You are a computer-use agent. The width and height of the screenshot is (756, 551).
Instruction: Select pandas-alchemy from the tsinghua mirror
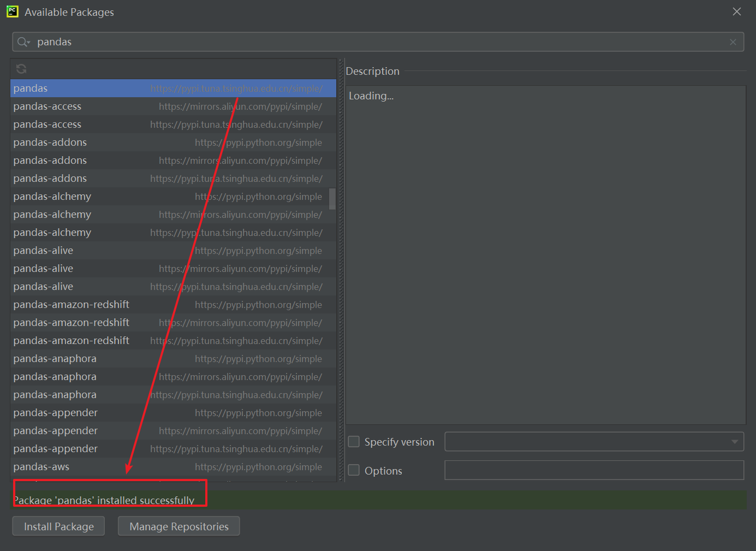(x=173, y=233)
